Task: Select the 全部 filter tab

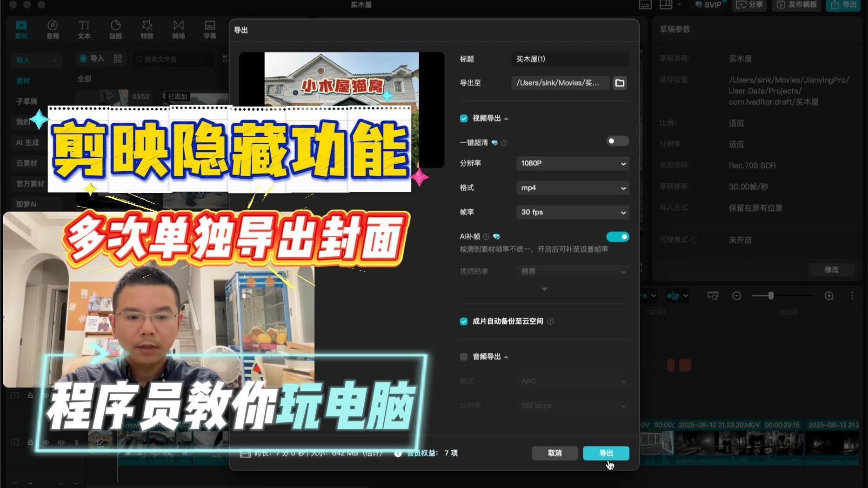Action: point(85,79)
